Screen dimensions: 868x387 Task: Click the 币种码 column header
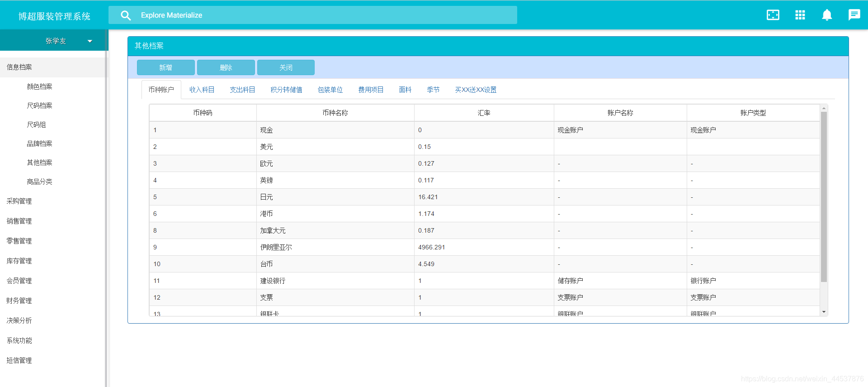click(203, 113)
